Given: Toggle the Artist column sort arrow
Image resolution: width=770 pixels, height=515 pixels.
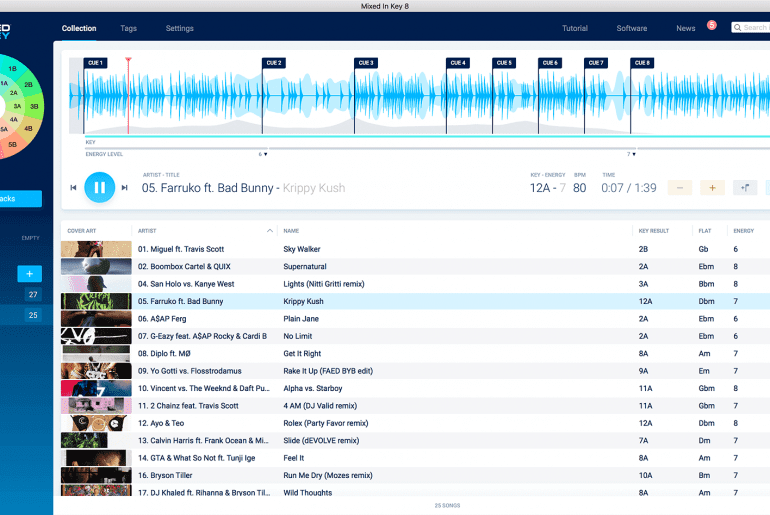Looking at the screenshot, I should 269,230.
